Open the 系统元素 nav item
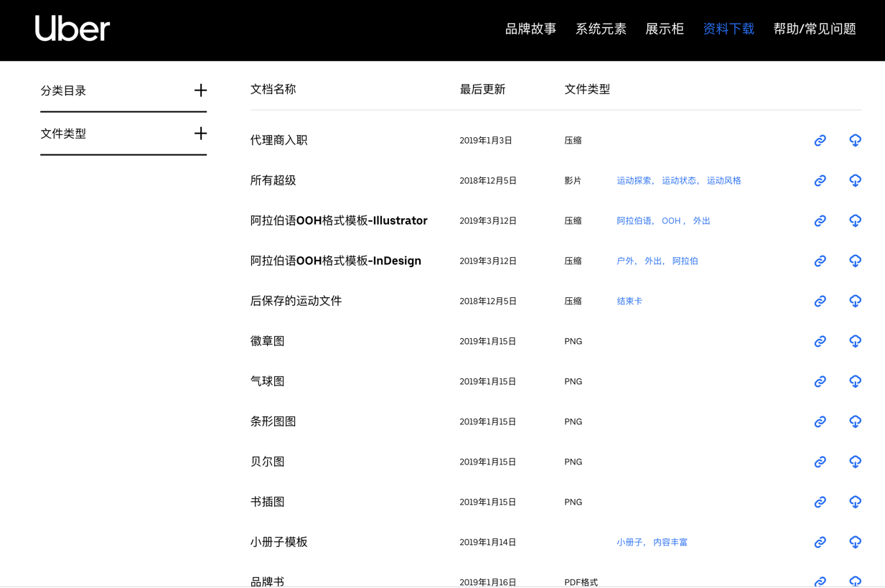 click(601, 29)
